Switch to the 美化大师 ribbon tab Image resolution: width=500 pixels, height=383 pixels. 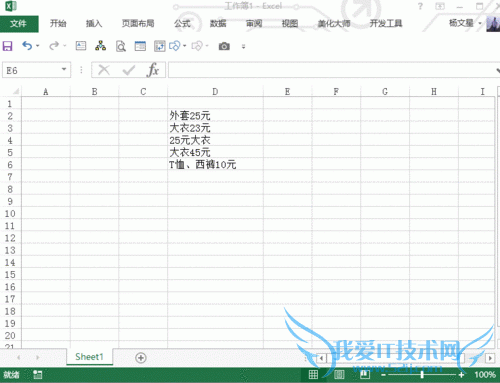point(334,23)
